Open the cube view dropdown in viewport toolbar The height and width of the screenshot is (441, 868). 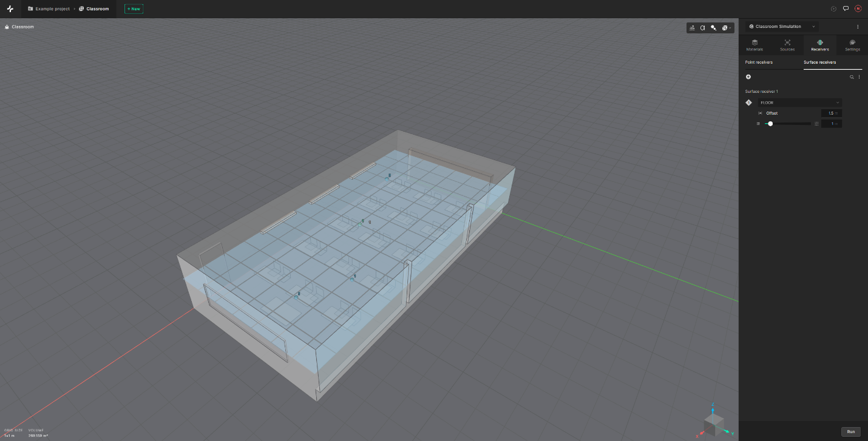pyautogui.click(x=726, y=28)
